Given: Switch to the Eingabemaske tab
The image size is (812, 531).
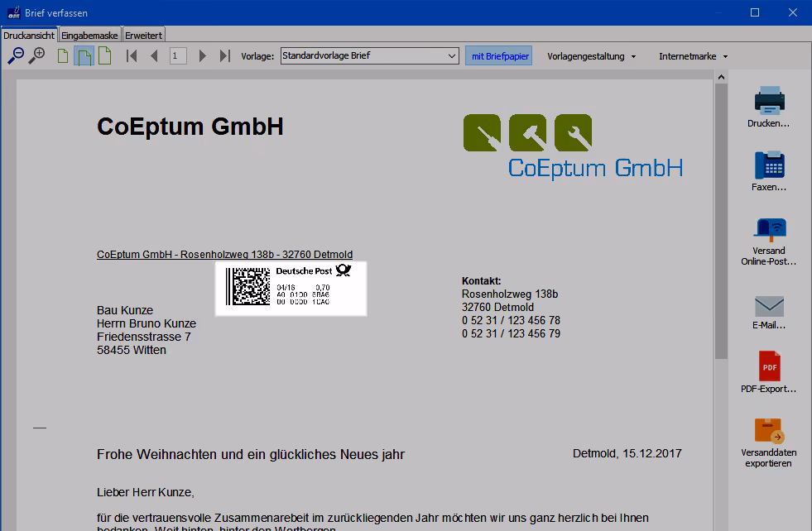Looking at the screenshot, I should pos(89,36).
